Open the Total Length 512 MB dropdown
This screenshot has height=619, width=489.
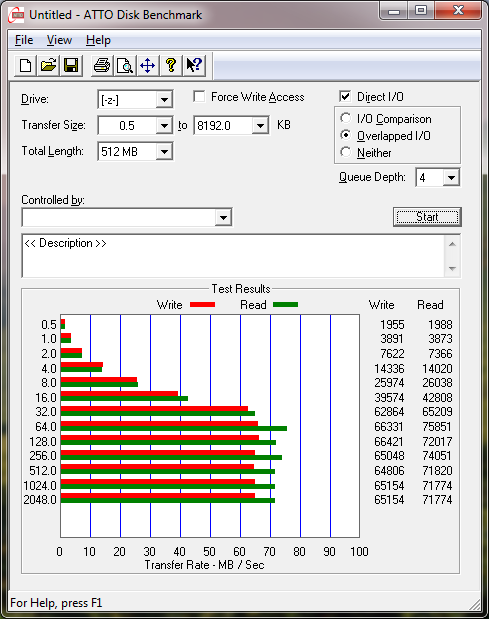pos(164,152)
